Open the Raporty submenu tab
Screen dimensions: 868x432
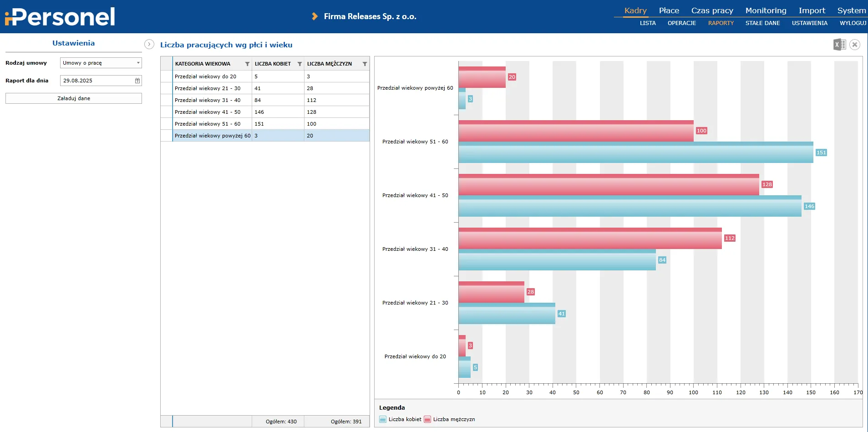(x=721, y=23)
